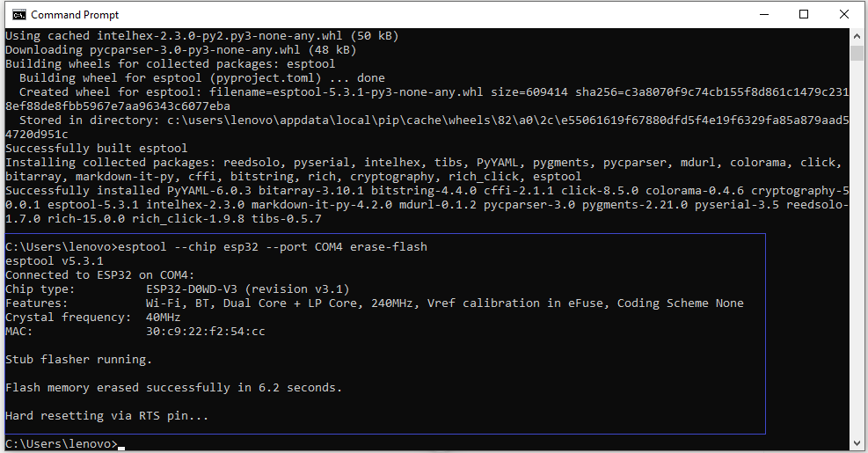Image resolution: width=868 pixels, height=453 pixels.
Task: Click the Command Prompt title text
Action: (75, 15)
